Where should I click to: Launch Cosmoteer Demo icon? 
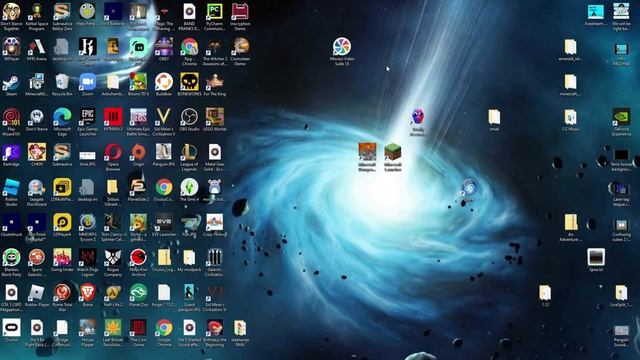coord(240,47)
